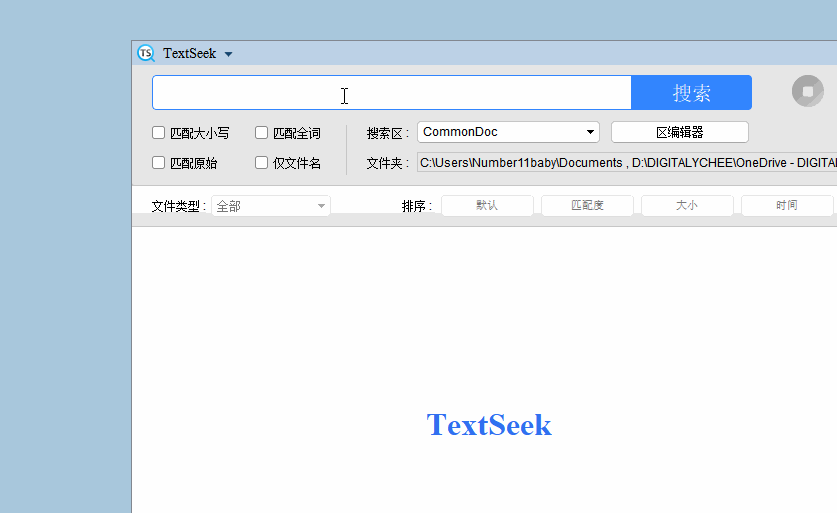Sort results by 大小
The image size is (837, 513).
click(687, 206)
